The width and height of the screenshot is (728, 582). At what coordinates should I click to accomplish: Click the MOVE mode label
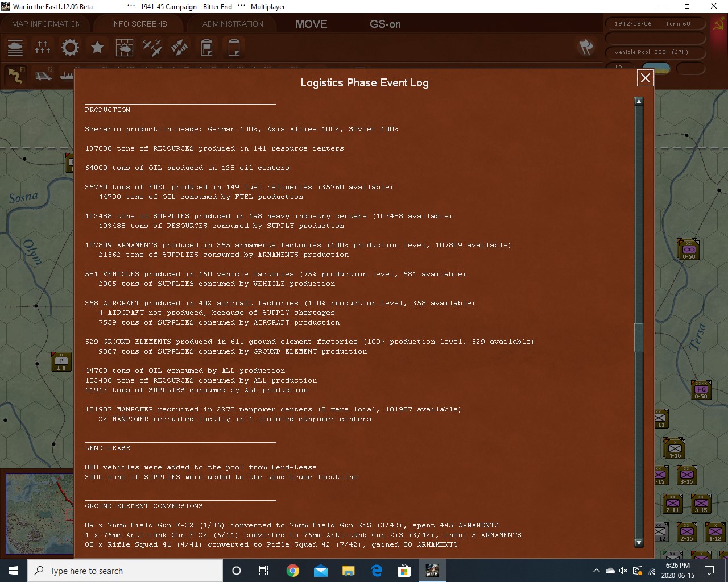(311, 24)
